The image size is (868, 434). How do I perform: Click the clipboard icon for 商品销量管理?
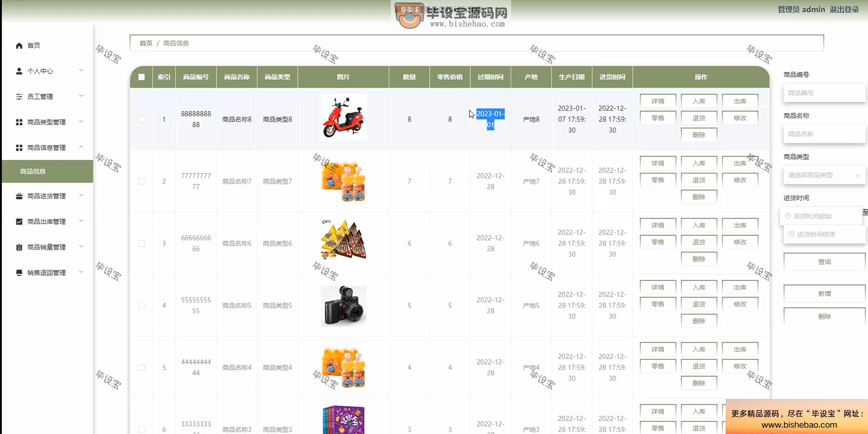(x=19, y=247)
